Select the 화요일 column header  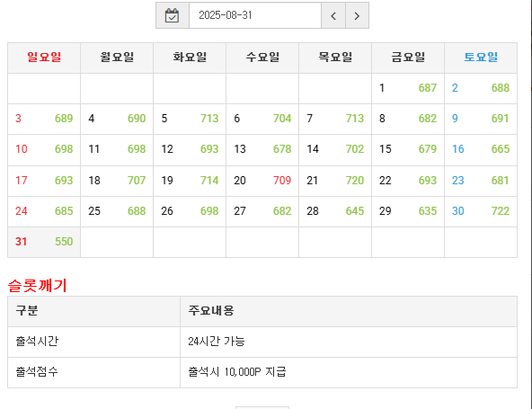click(190, 58)
